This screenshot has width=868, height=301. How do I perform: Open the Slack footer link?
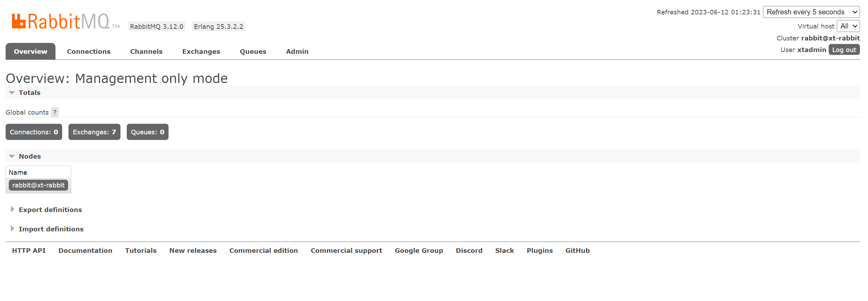(505, 250)
